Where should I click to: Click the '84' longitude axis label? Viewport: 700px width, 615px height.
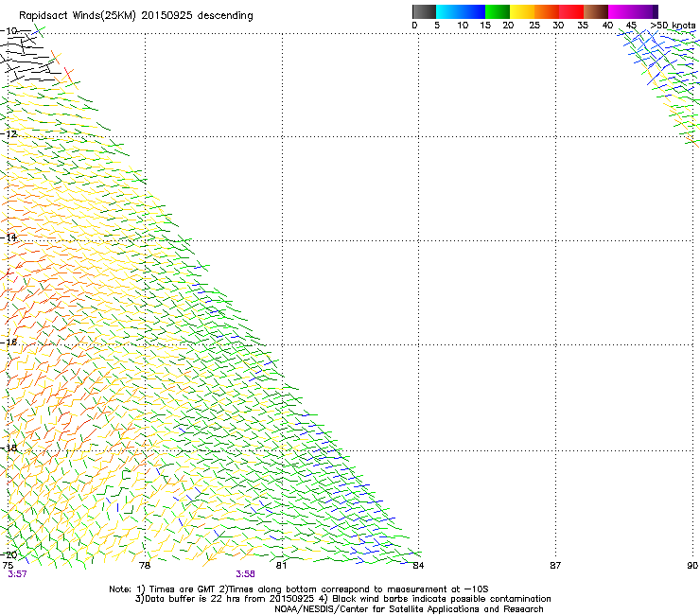click(x=418, y=566)
